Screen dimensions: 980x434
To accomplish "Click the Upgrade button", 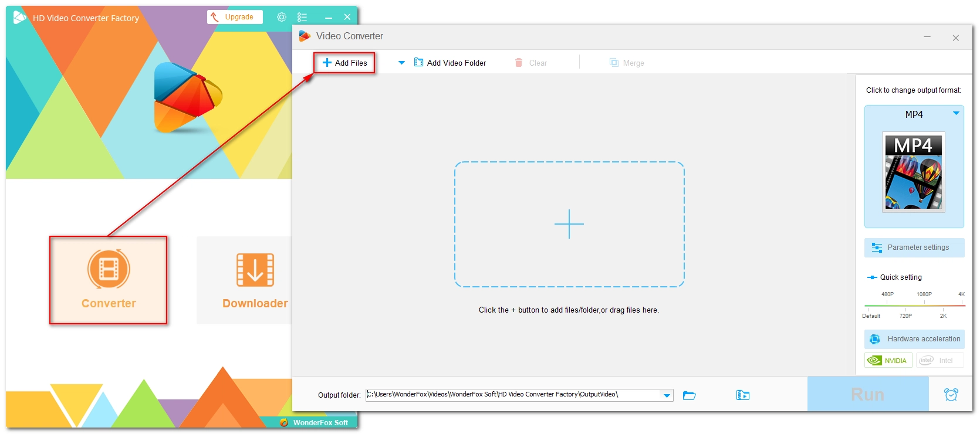I will tap(234, 17).
